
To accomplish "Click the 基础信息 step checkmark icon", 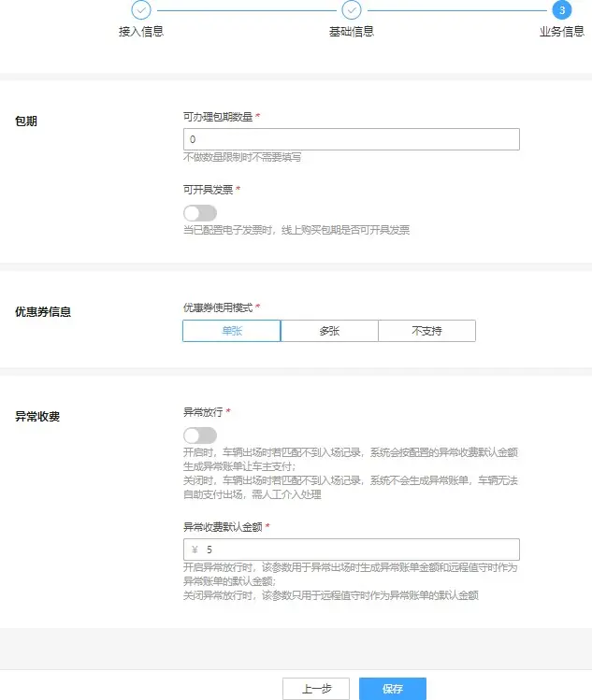I will [352, 10].
